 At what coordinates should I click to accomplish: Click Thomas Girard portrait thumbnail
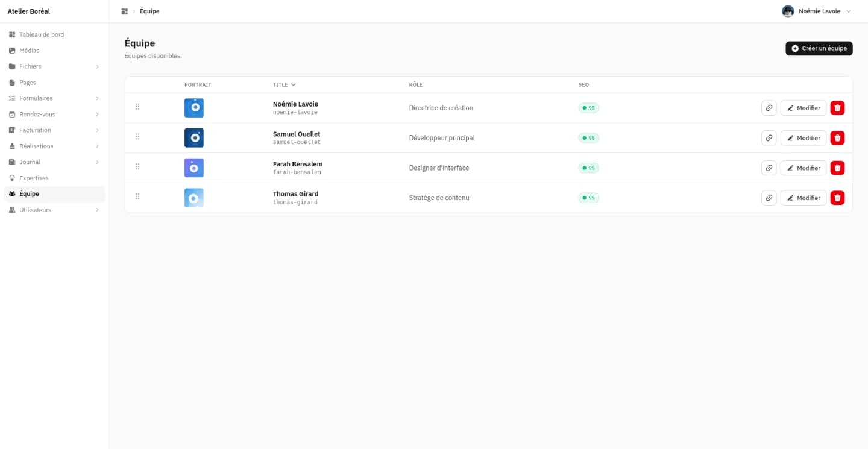pos(194,198)
